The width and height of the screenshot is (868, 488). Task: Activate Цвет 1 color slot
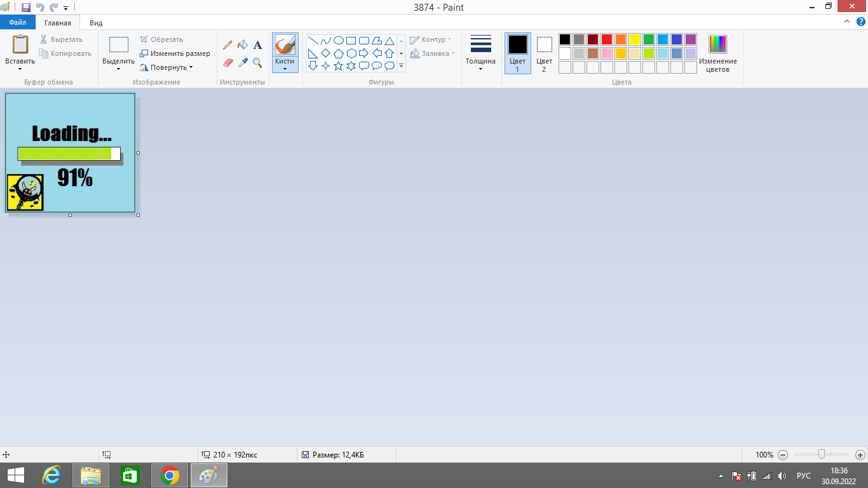(x=517, y=53)
